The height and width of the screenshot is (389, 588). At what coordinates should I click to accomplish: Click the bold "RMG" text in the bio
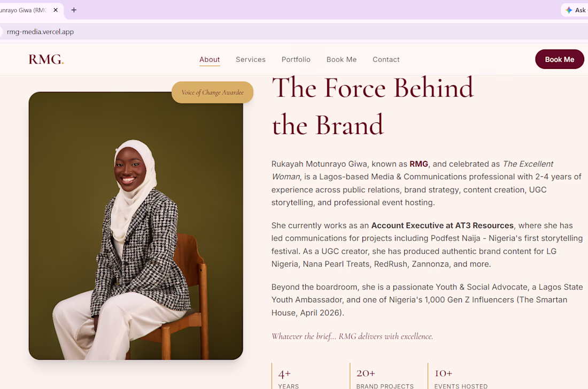pyautogui.click(x=419, y=164)
